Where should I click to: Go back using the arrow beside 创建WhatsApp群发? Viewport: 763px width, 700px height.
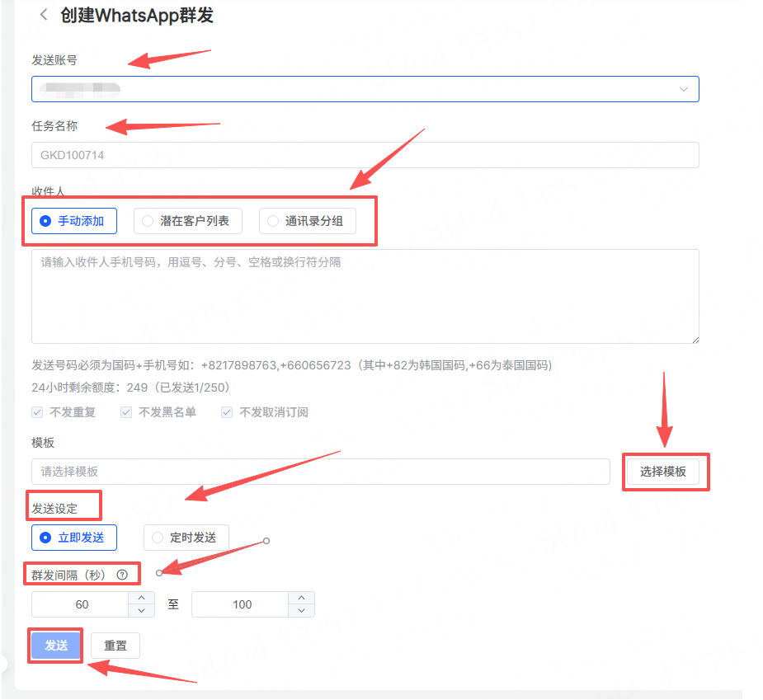tap(44, 15)
